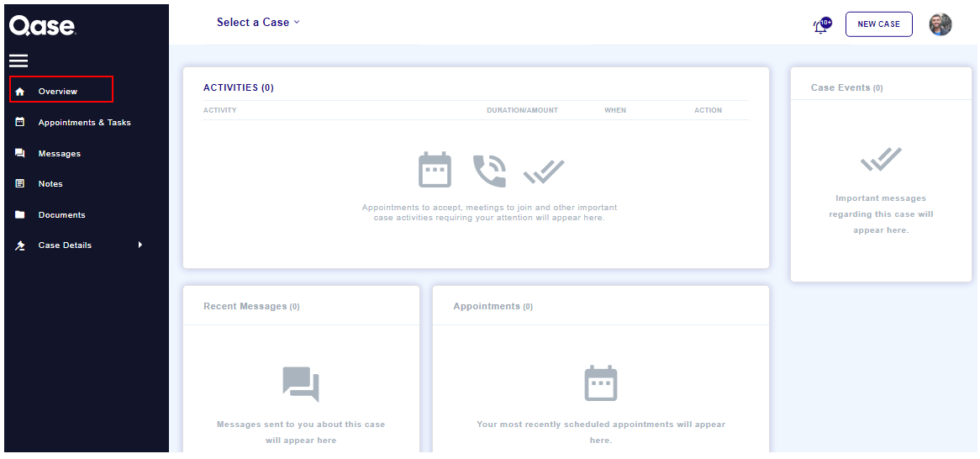Open Messages from the sidebar
Viewport: 980px width, 459px height.
[60, 153]
